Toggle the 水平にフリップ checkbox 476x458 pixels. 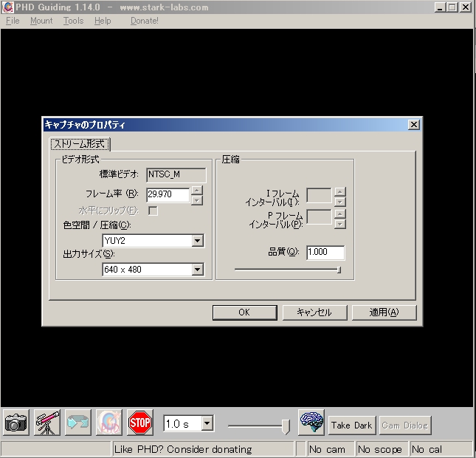[x=153, y=211]
